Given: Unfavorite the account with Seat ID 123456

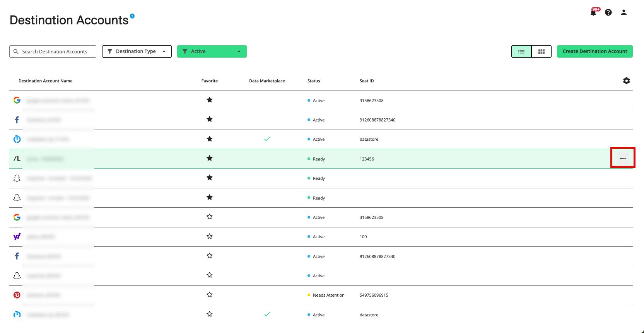Looking at the screenshot, I should [x=210, y=158].
